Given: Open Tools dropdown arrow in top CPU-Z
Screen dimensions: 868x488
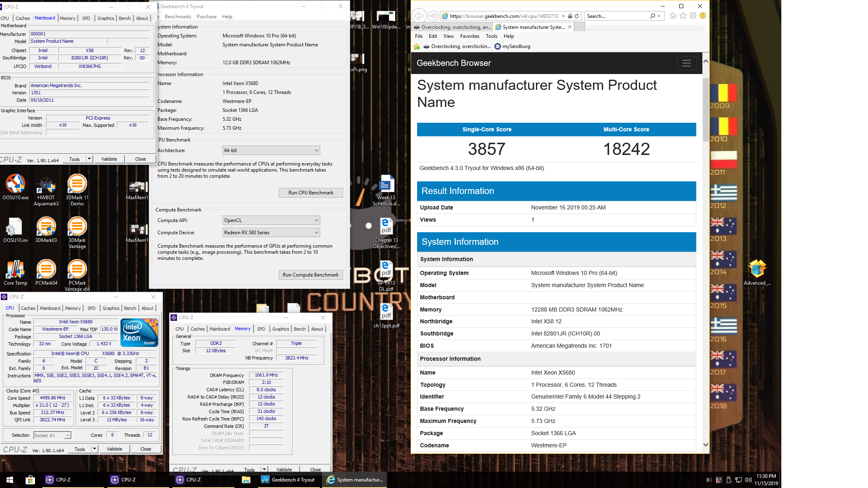Looking at the screenshot, I should 89,159.
